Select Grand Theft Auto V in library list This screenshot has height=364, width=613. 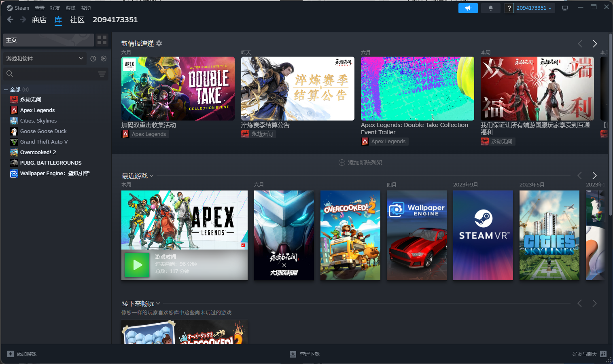pos(44,142)
